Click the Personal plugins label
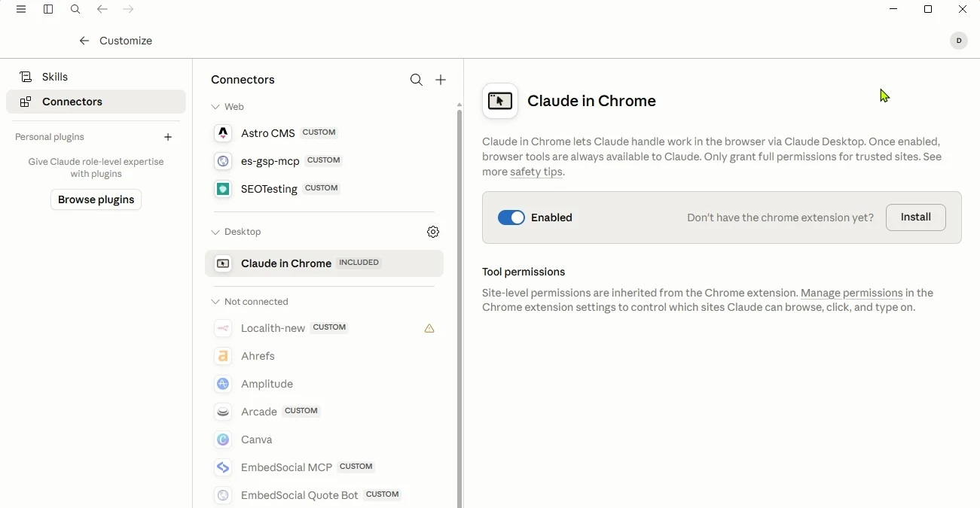 point(50,138)
